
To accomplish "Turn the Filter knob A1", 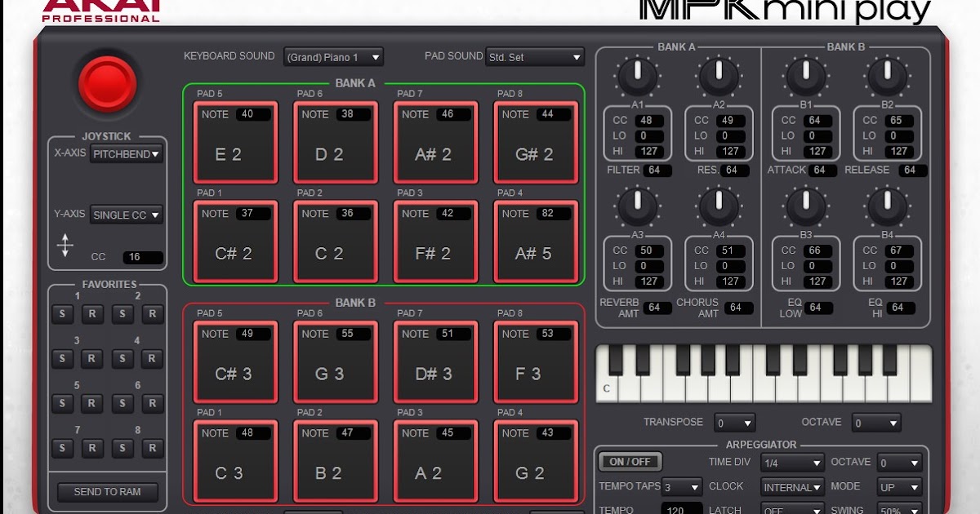I will tap(637, 76).
